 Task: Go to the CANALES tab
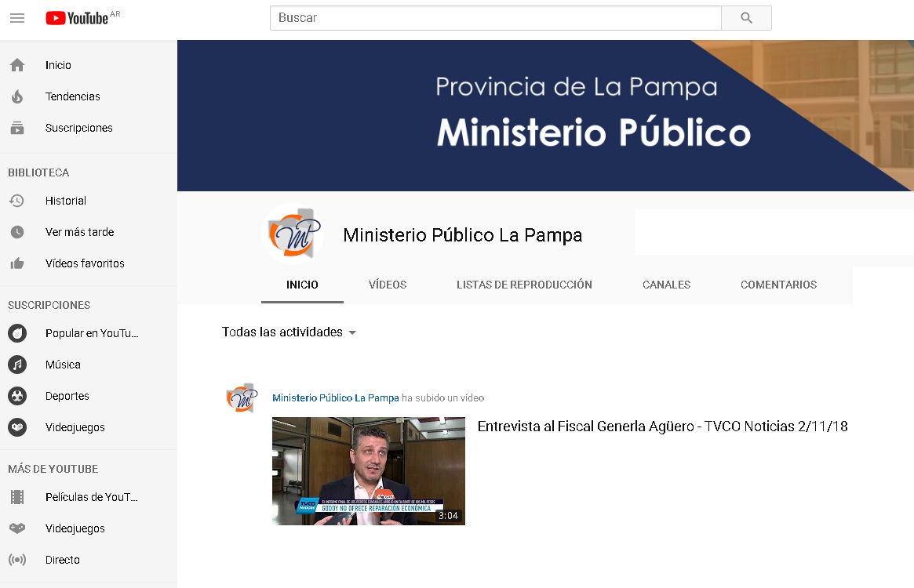(x=666, y=285)
